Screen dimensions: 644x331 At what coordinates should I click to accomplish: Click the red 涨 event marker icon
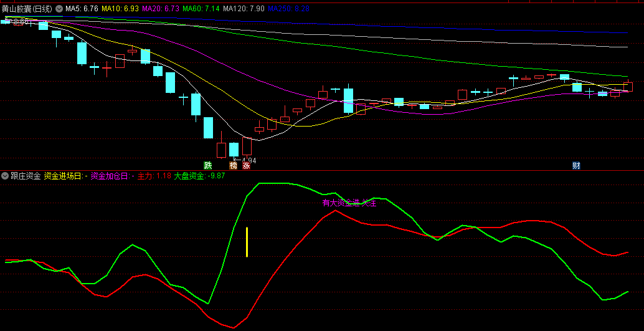[246, 166]
